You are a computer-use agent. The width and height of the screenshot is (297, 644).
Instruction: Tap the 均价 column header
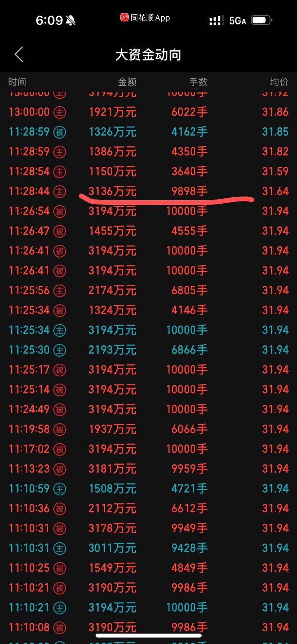(279, 82)
